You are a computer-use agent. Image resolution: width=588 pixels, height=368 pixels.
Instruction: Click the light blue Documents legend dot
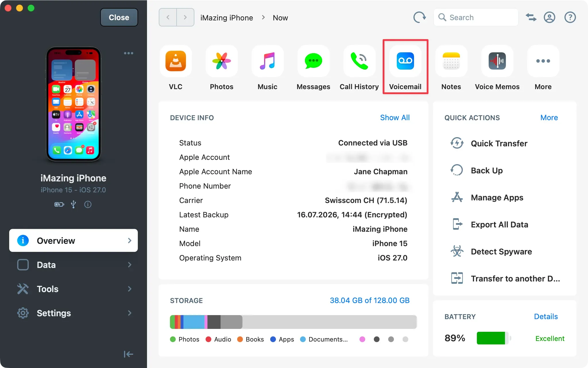pos(303,339)
